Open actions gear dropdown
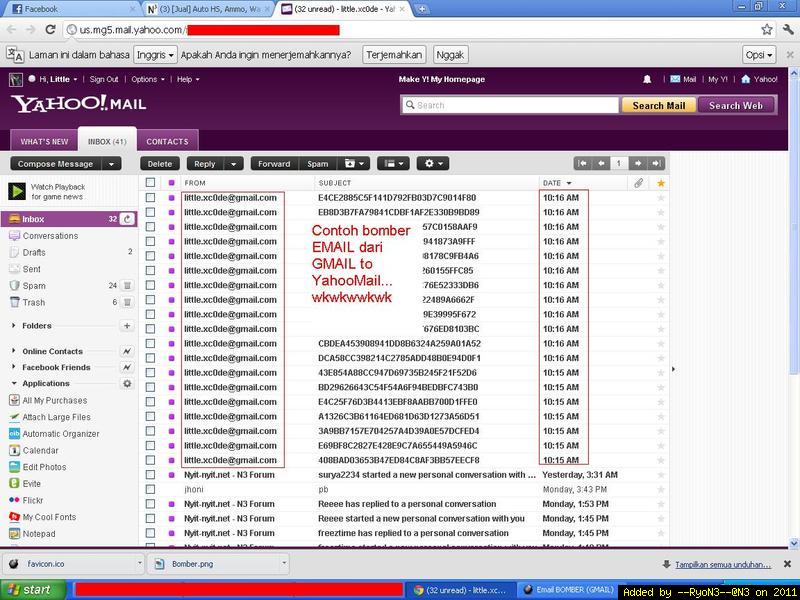Image resolution: width=800 pixels, height=600 pixels. 433,164
